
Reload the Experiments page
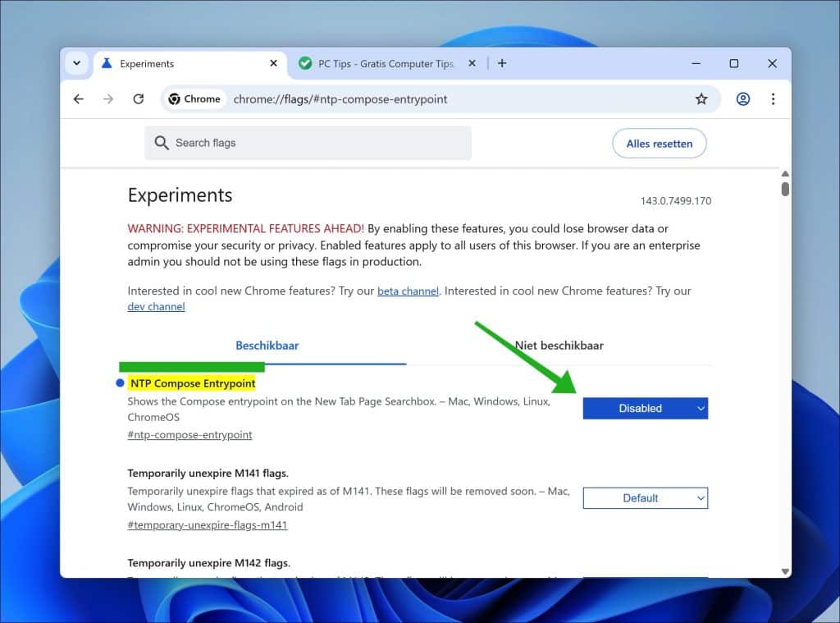click(x=138, y=98)
